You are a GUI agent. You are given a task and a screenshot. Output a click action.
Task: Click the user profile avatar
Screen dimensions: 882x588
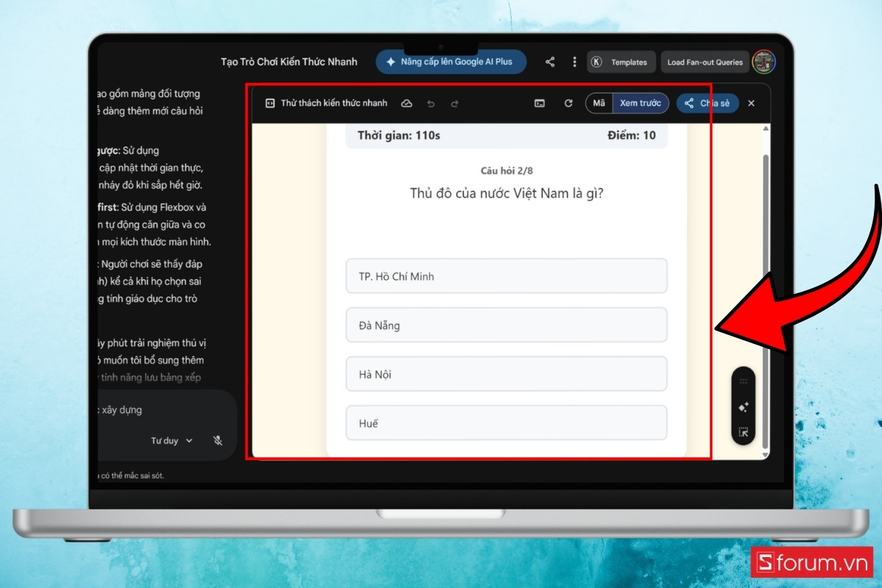coord(764,62)
